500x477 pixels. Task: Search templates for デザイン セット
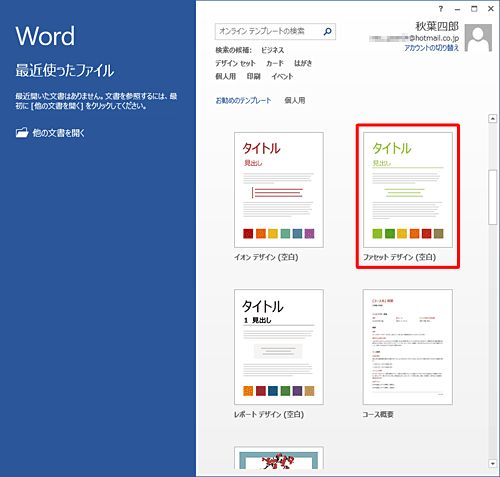click(235, 63)
